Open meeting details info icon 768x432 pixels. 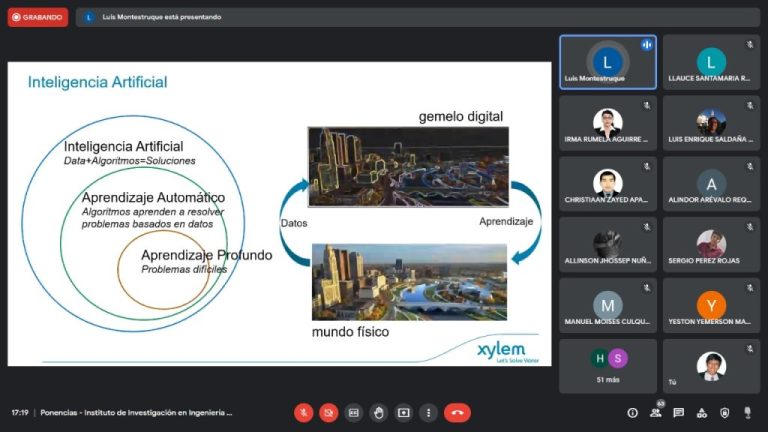point(632,412)
